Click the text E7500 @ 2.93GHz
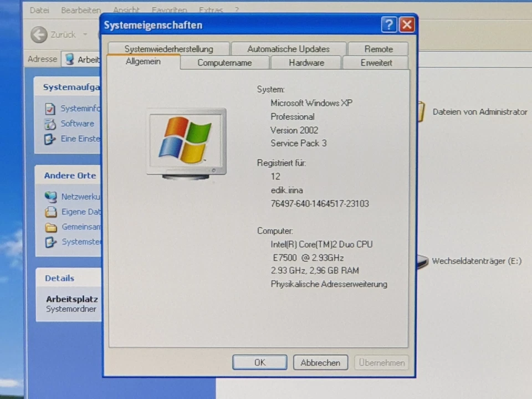The image size is (532, 399). click(x=308, y=258)
